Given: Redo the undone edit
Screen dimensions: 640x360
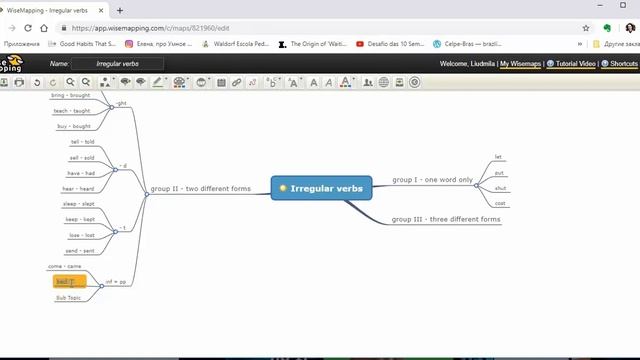Looking at the screenshot, I should coord(53,82).
